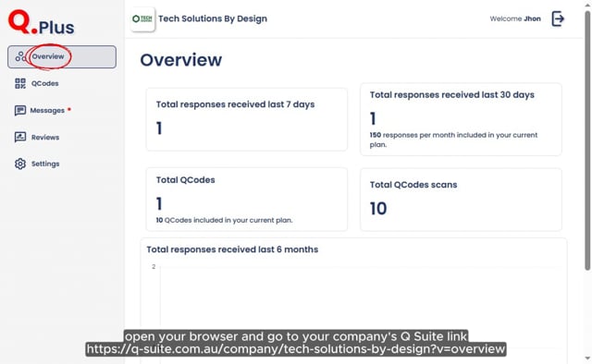Screen dimensions: 592x364
Task: Click the Tech Solutions company logo thumbnail
Action: coord(142,18)
